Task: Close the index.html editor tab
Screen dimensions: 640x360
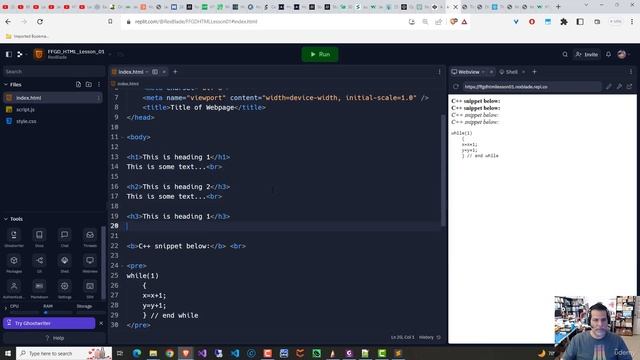Action: tap(164, 72)
